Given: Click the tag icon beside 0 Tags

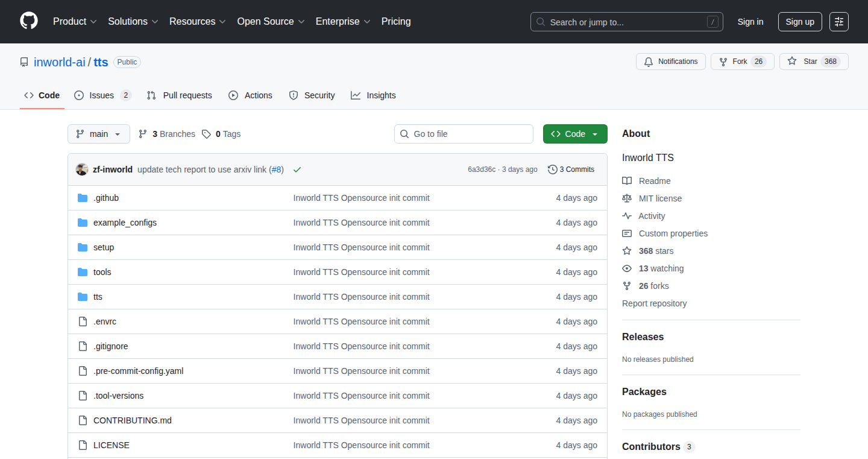Looking at the screenshot, I should (x=206, y=134).
